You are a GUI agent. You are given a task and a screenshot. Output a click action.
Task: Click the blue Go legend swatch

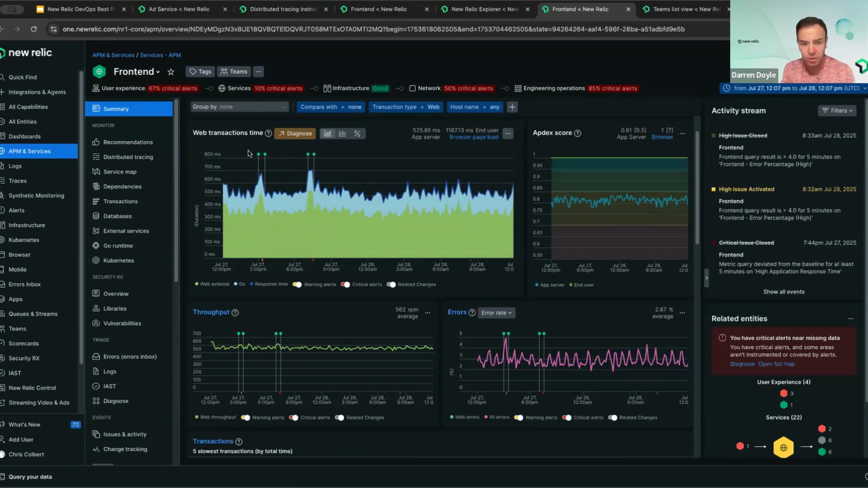click(x=236, y=284)
